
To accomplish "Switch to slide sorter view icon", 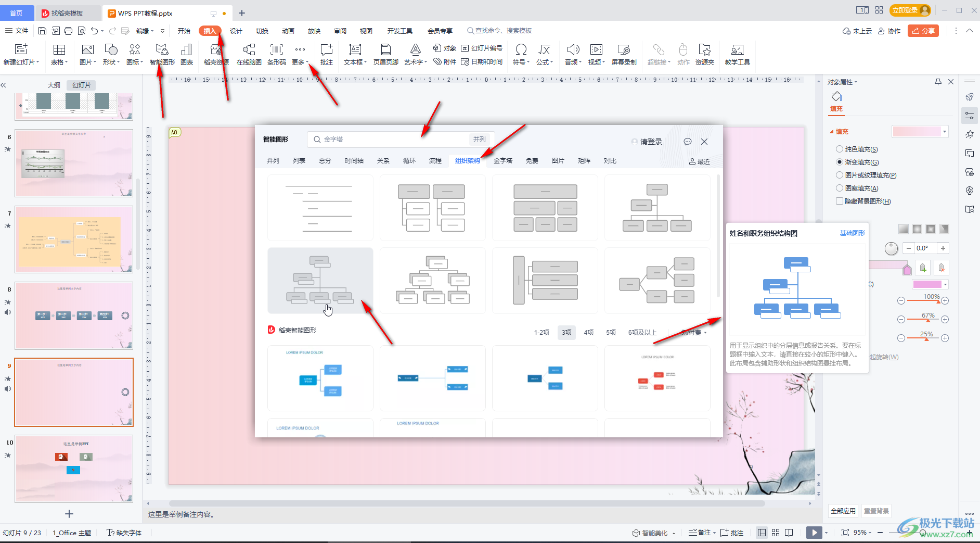I will (776, 533).
